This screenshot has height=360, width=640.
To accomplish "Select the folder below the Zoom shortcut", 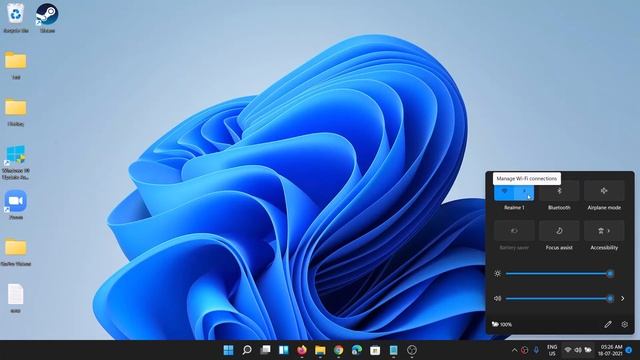I will 16,252.
